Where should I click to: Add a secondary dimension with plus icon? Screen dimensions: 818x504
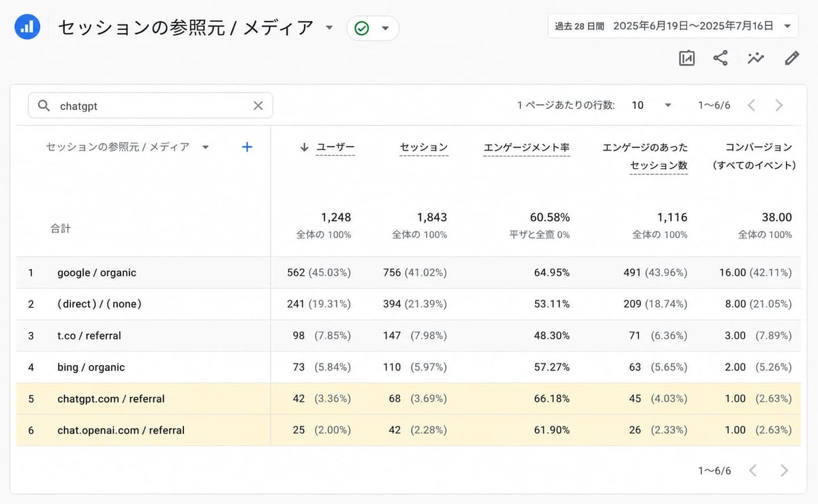click(247, 147)
